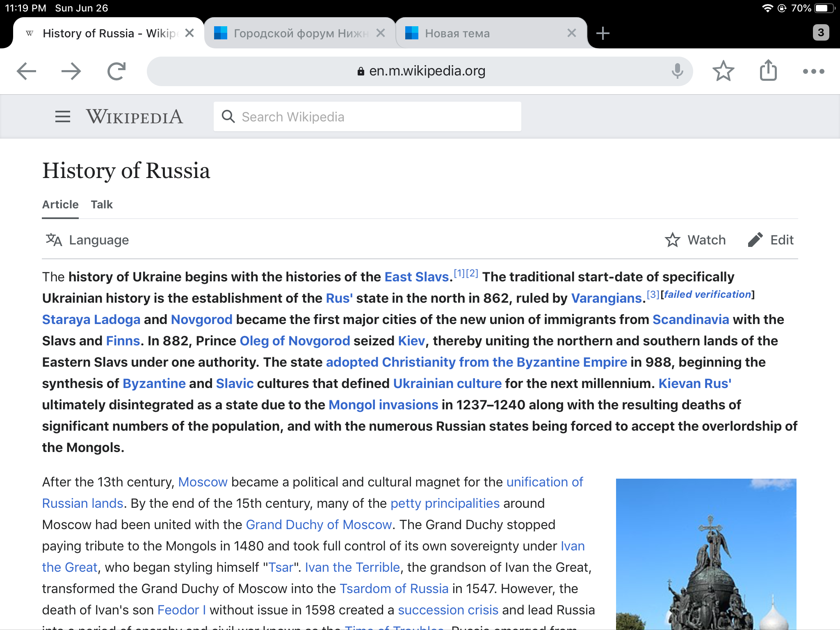Open the Tsardom of Russia link
The image size is (840, 630).
click(394, 589)
